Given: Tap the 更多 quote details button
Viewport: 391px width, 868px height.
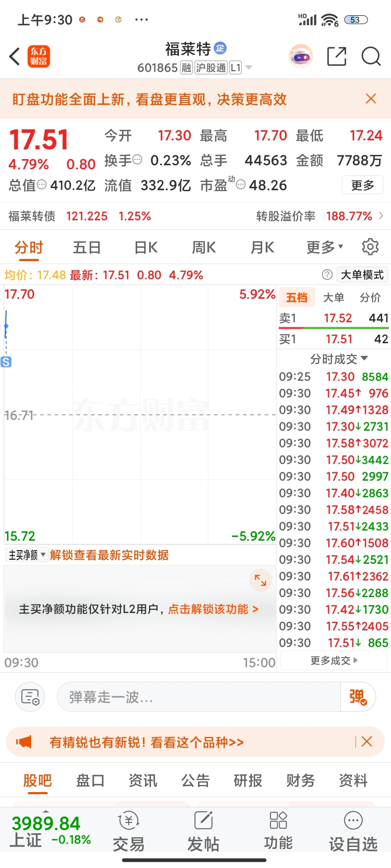Looking at the screenshot, I should pyautogui.click(x=362, y=185).
